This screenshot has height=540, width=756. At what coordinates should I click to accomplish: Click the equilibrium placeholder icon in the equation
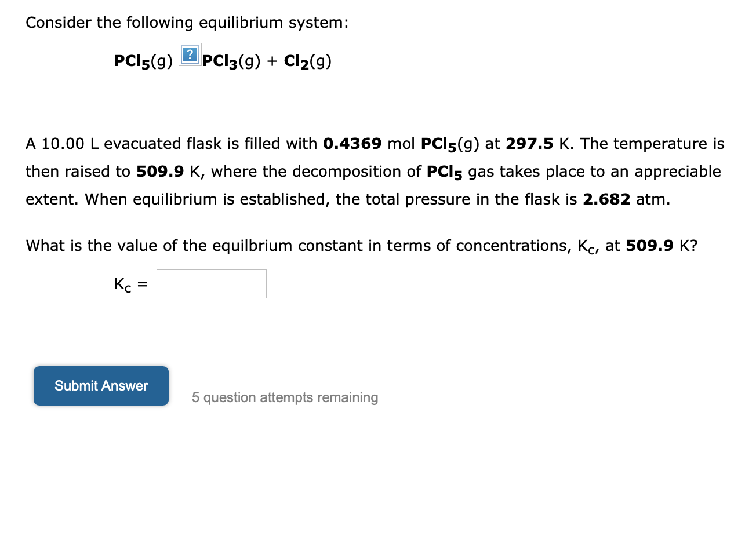(190, 55)
